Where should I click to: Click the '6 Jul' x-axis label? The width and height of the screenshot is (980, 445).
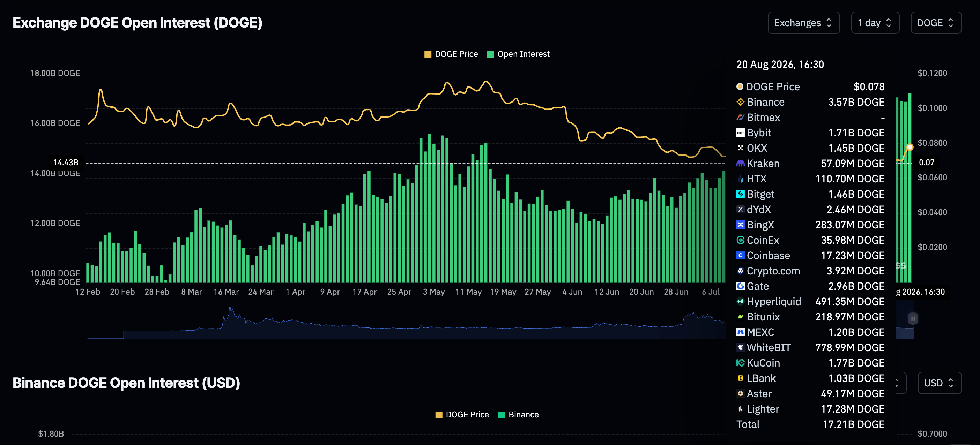(711, 292)
